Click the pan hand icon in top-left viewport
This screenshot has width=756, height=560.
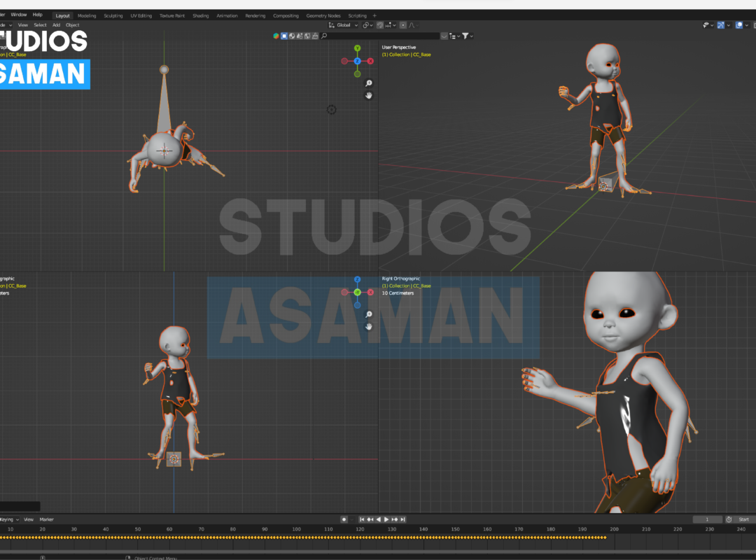(369, 96)
